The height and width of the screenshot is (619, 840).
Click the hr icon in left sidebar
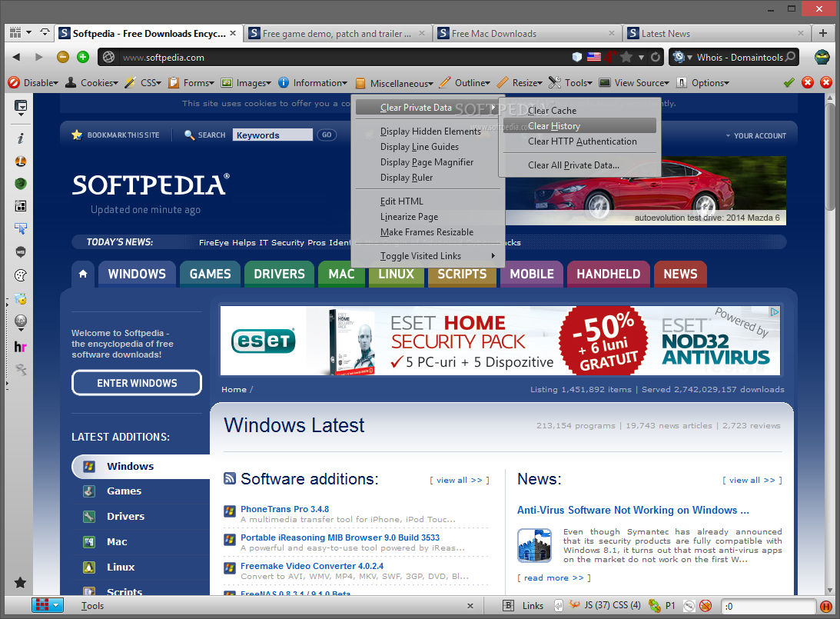coord(20,347)
